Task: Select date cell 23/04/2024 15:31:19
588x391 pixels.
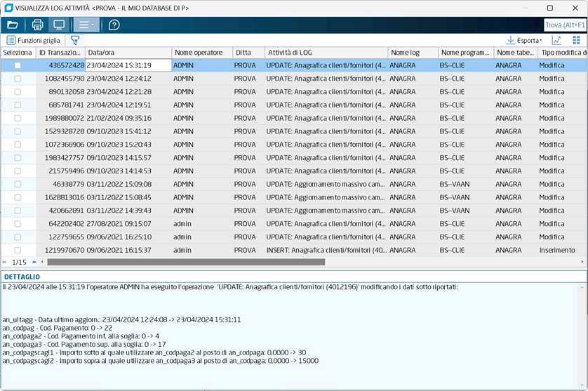Action: [x=128, y=65]
